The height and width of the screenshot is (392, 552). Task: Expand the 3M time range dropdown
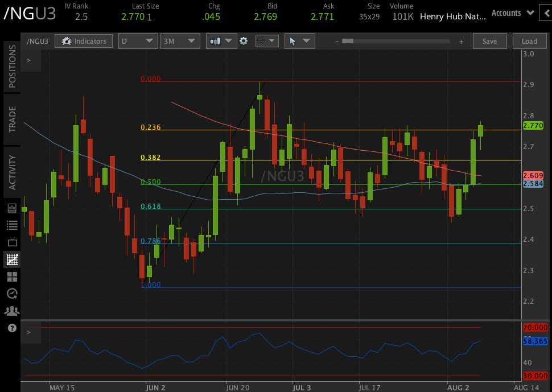click(x=180, y=41)
